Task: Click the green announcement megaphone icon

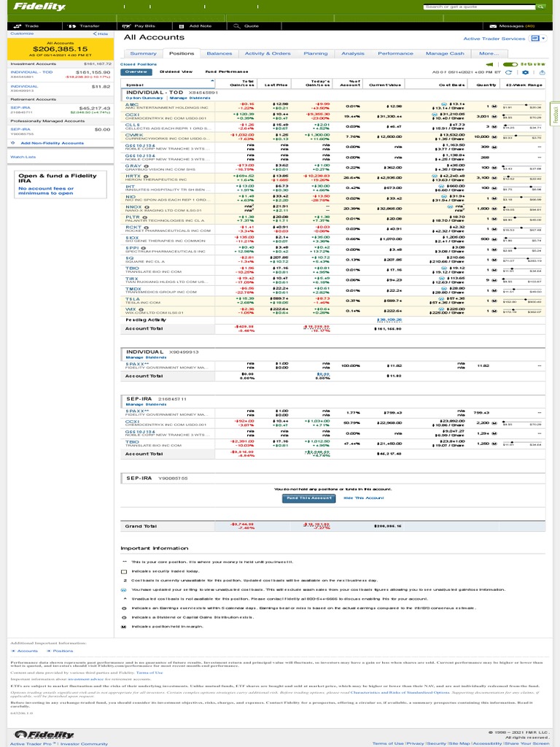Action: [x=489, y=64]
